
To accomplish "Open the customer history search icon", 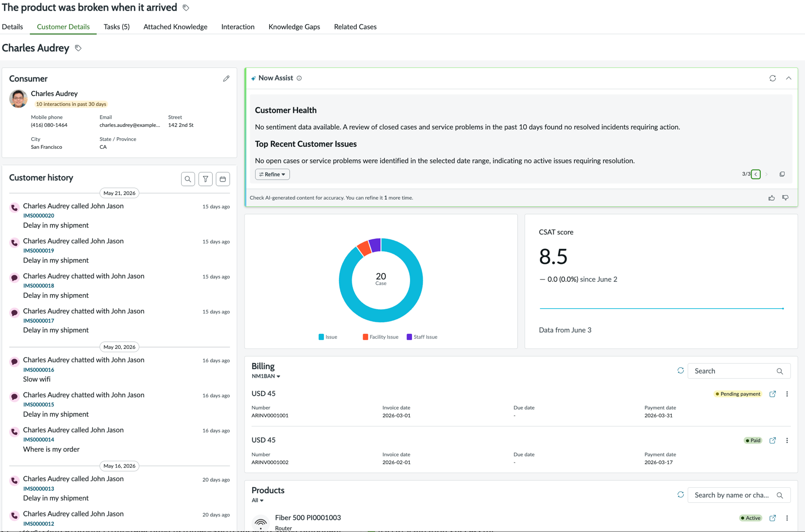I will point(188,179).
